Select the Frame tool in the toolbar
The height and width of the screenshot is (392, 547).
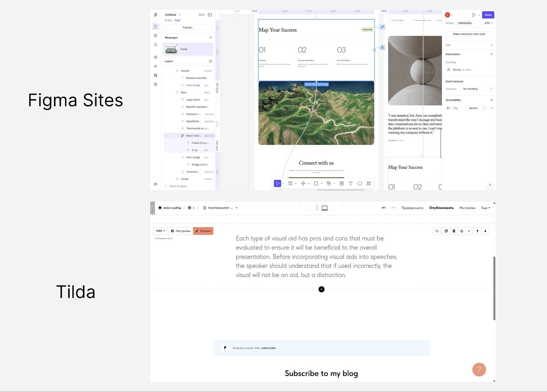pyautogui.click(x=291, y=183)
